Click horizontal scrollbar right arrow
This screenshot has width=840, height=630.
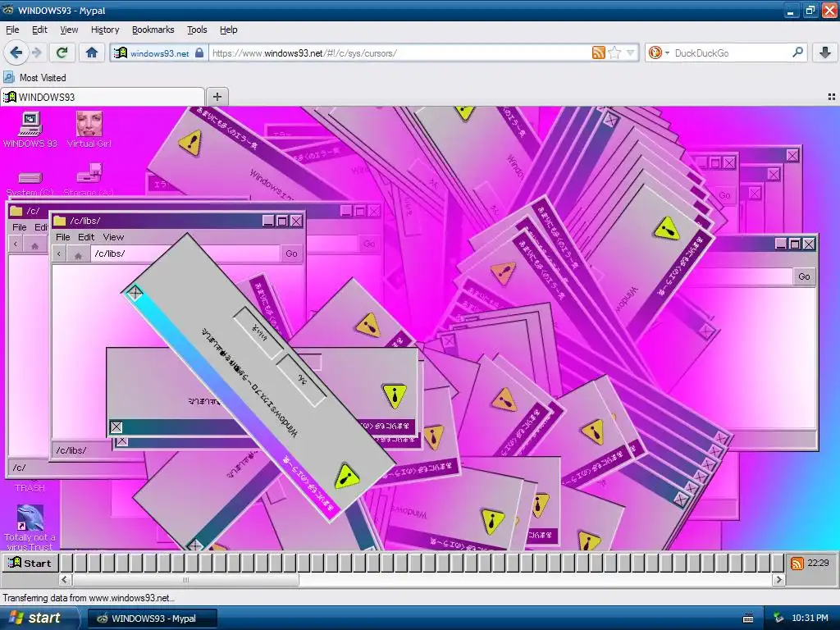click(779, 579)
